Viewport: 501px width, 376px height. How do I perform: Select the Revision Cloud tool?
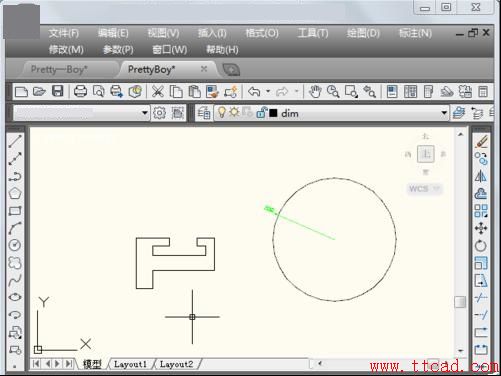[x=15, y=263]
